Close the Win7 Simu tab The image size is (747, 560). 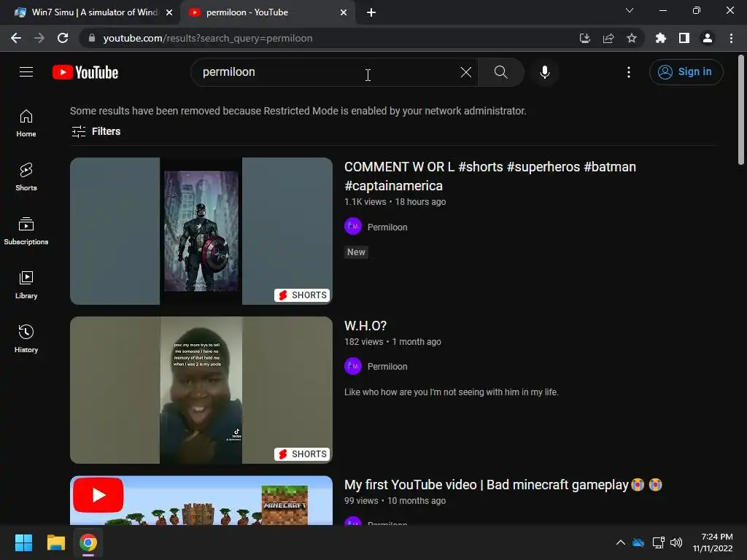click(x=169, y=12)
